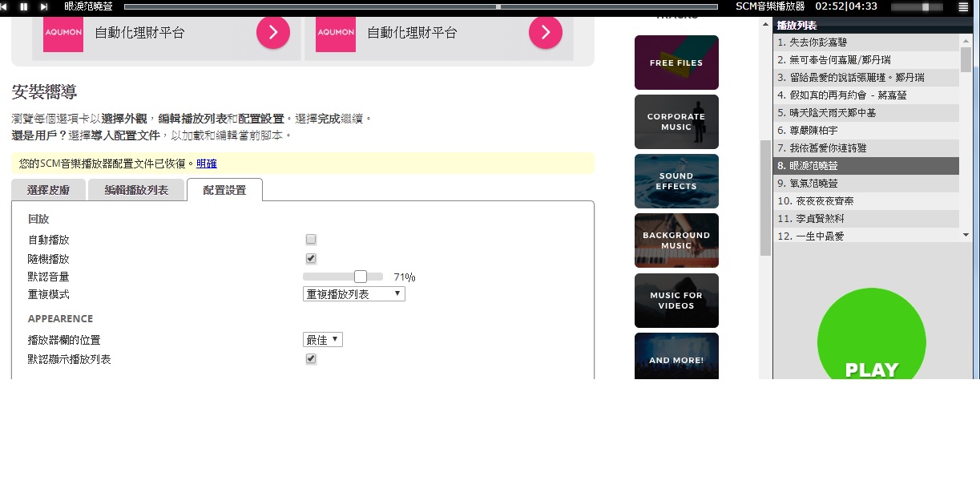The height and width of the screenshot is (493, 980).
Task: Click the previous track button in player bar
Action: 5,6
